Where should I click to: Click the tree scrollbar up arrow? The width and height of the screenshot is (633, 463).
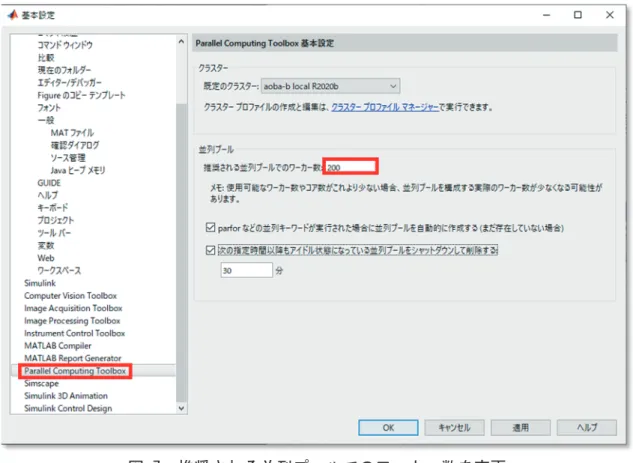pos(181,42)
